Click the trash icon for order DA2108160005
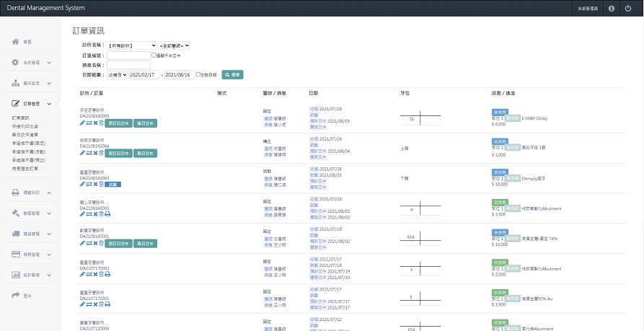Image resolution: width=644 pixels, height=331 pixels. click(x=101, y=123)
